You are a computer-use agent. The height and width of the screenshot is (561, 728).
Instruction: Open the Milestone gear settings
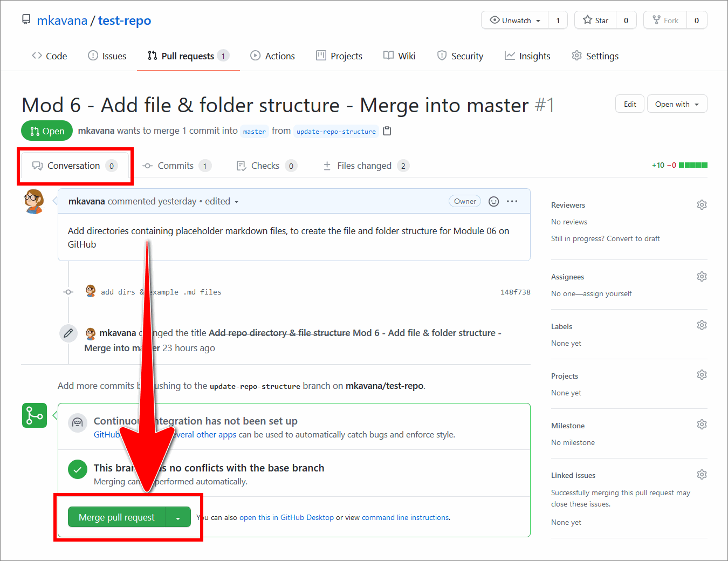(x=702, y=425)
